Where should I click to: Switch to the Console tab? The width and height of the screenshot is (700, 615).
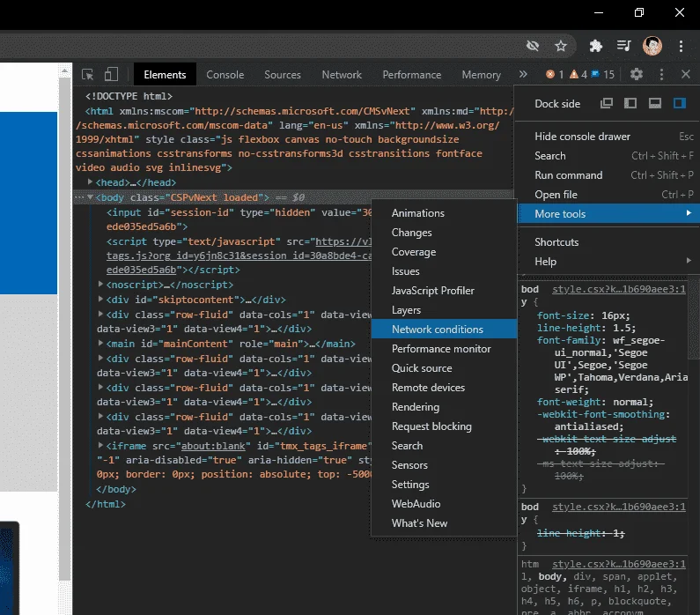[225, 75]
